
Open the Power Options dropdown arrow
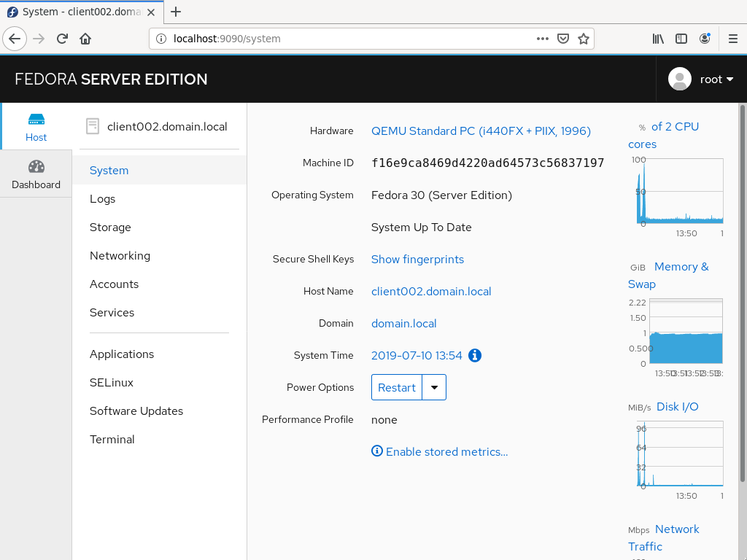point(434,387)
